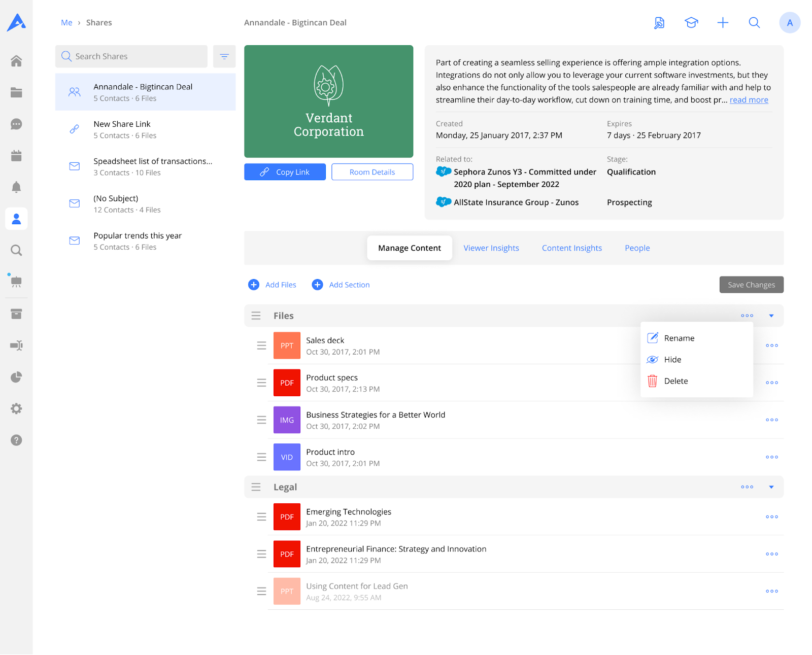The image size is (812, 655).
Task: Select Delete from the context menu
Action: [675, 381]
